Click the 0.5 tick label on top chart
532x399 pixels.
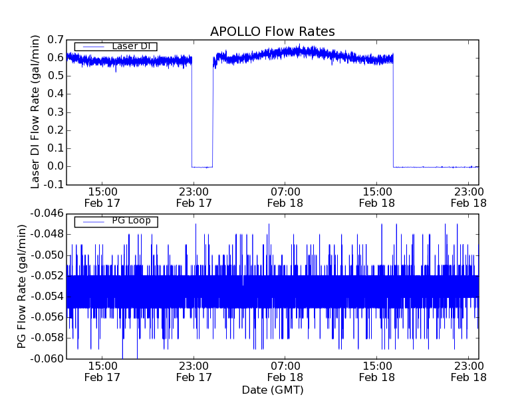(55, 76)
